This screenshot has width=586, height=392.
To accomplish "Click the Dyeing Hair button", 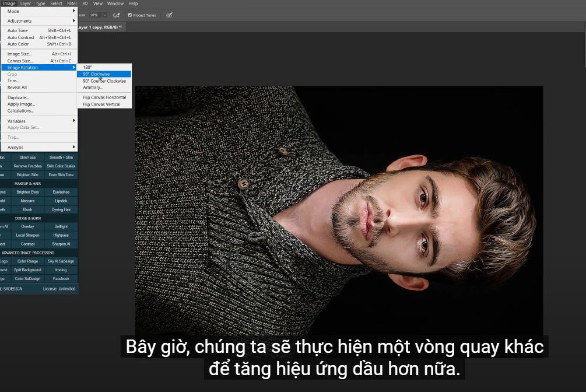I will pos(61,209).
